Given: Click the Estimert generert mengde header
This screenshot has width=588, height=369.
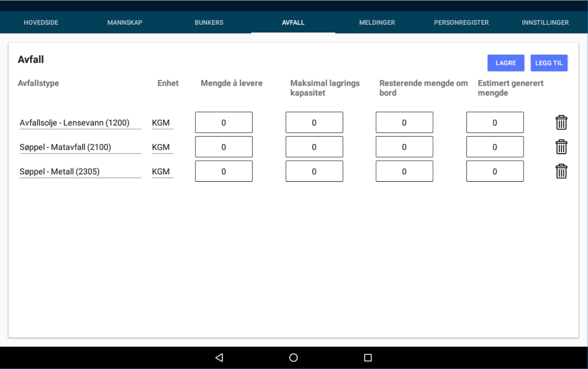Looking at the screenshot, I should [x=511, y=88].
